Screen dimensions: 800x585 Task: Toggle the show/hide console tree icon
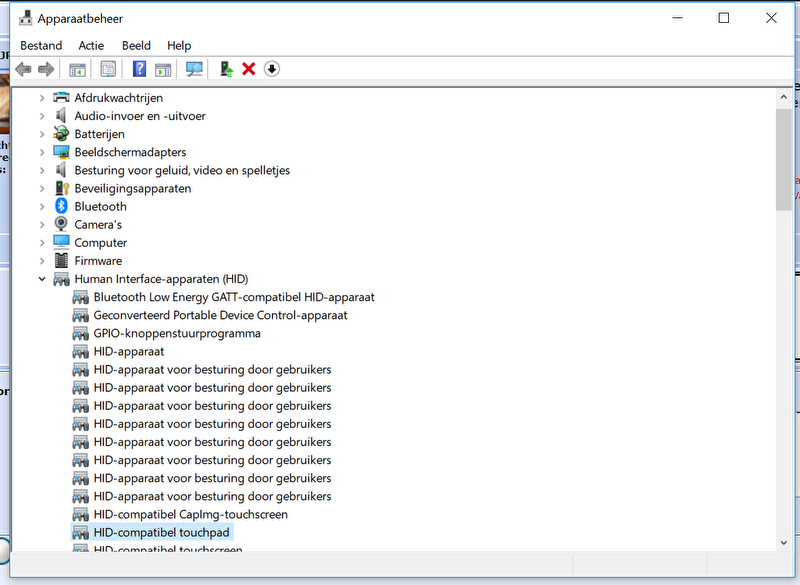[76, 69]
